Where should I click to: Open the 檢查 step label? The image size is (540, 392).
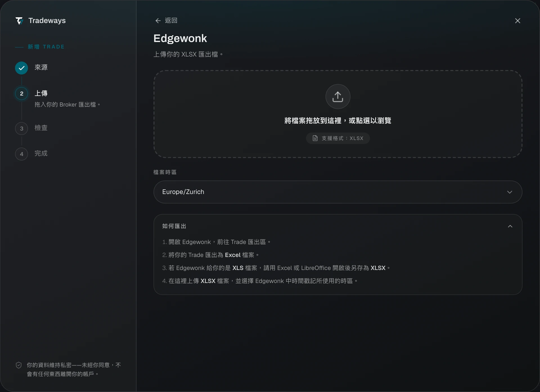click(x=41, y=128)
